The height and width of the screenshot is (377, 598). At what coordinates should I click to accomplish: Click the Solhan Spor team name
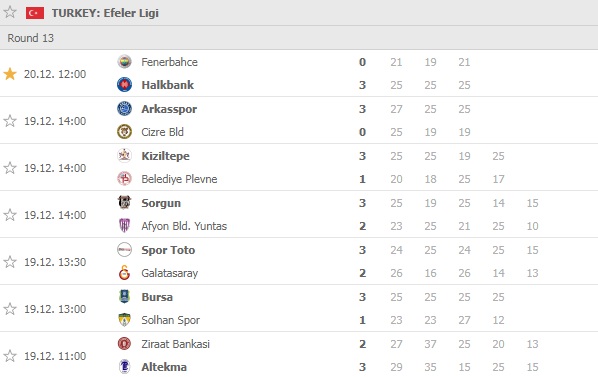pyautogui.click(x=170, y=320)
